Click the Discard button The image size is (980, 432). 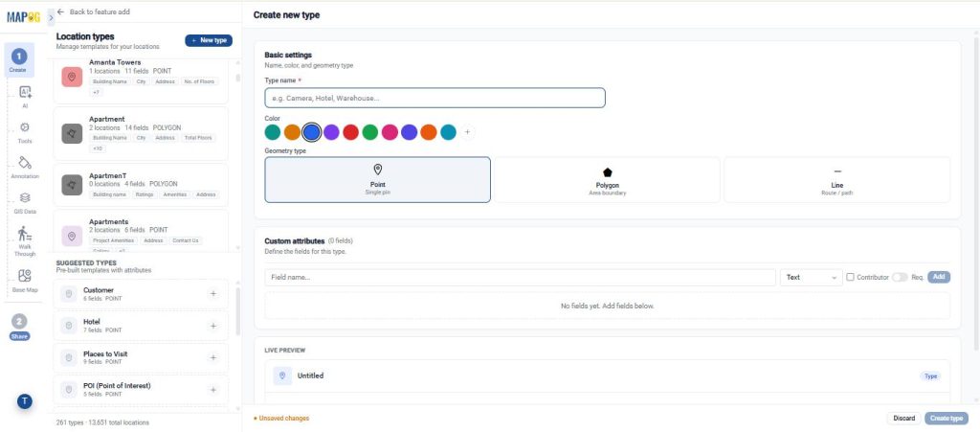[x=903, y=419]
